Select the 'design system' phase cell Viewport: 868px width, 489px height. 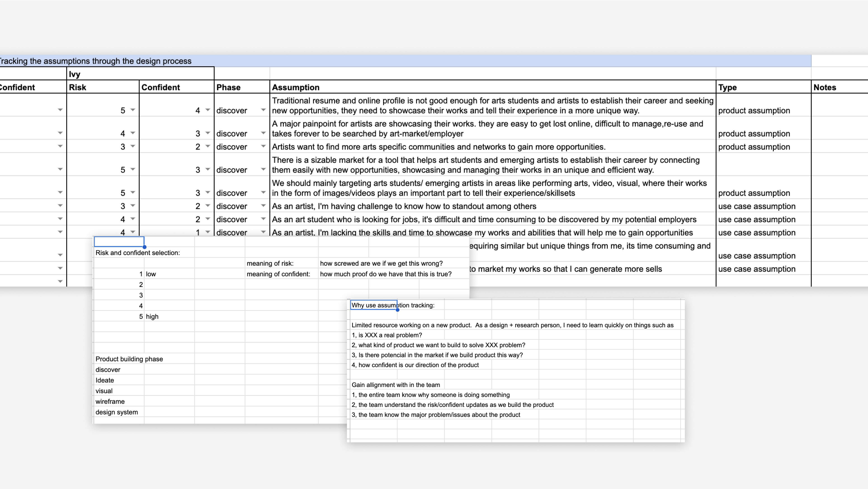(117, 412)
